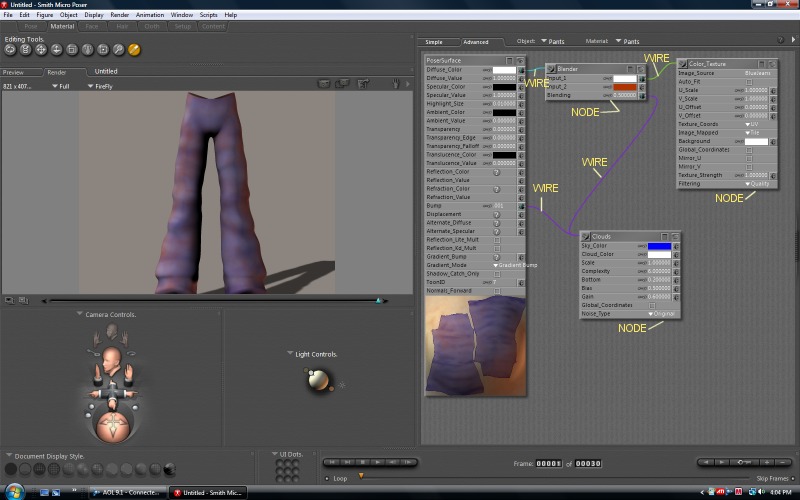This screenshot has width=800, height=500.
Task: Click the magnifier tool in Editing Tools
Action: point(118,49)
